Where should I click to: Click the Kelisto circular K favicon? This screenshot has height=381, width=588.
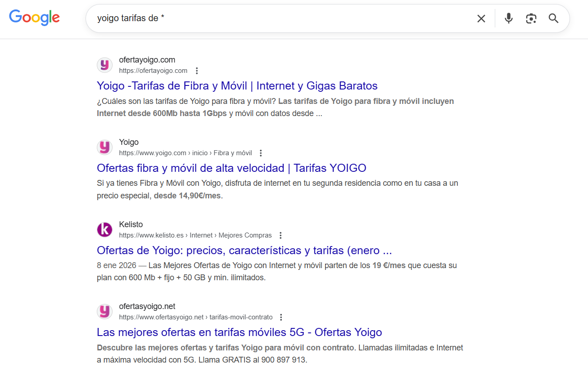coord(104,229)
